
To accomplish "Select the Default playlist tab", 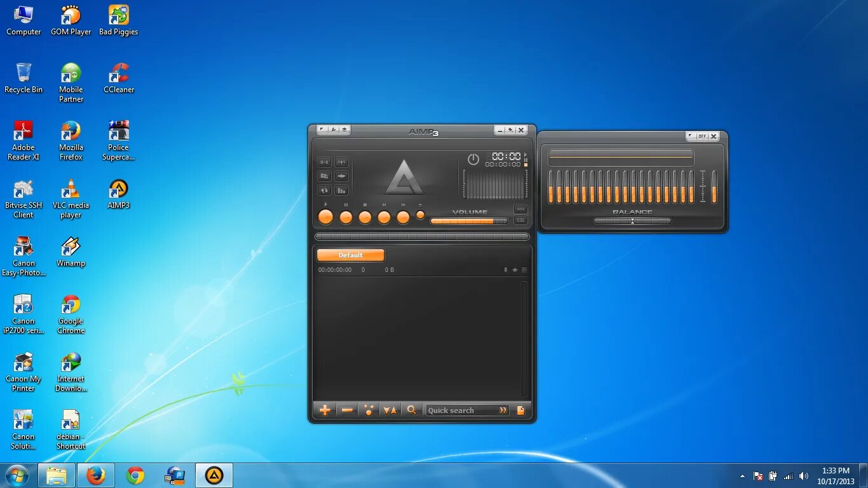I will (x=351, y=255).
